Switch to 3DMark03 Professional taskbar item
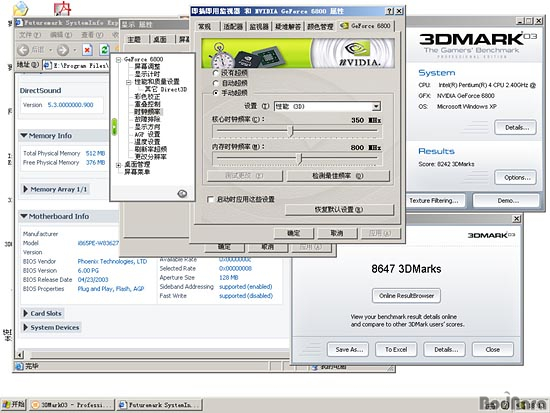The height and width of the screenshot is (413, 550). point(72,405)
